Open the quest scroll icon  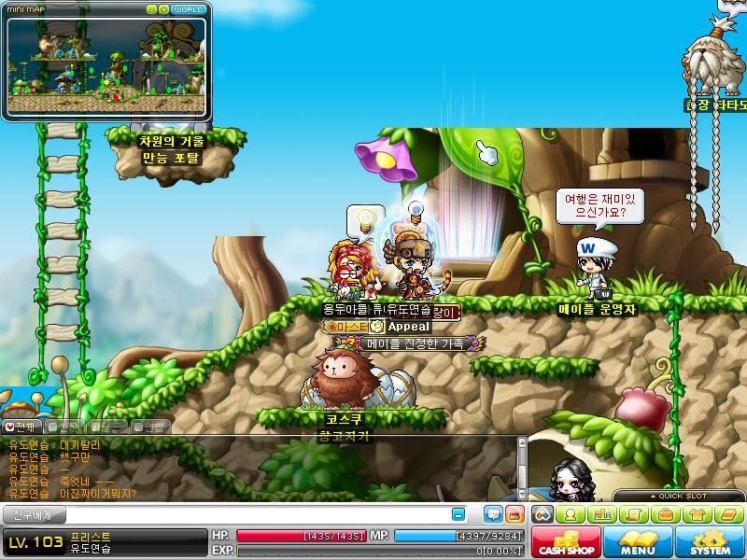[634, 515]
